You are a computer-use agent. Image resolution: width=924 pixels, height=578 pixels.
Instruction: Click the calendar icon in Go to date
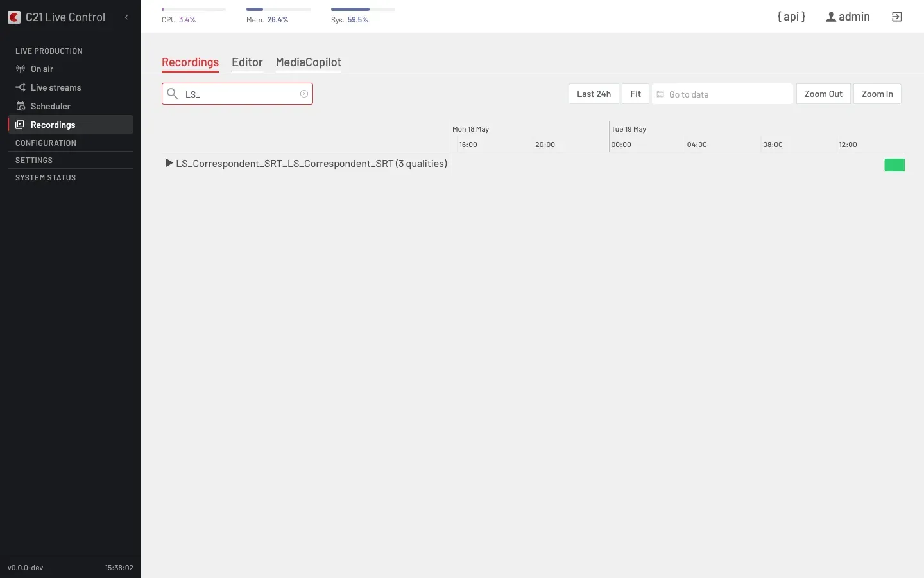click(x=660, y=94)
